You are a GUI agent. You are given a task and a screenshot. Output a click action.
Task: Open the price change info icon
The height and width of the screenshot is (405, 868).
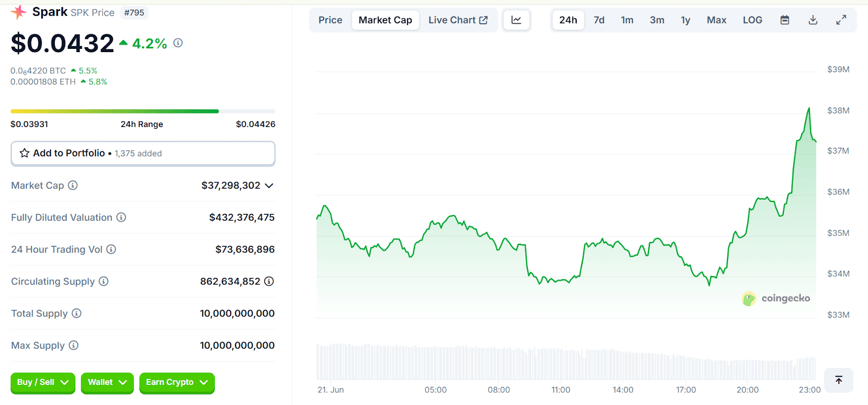pyautogui.click(x=178, y=43)
